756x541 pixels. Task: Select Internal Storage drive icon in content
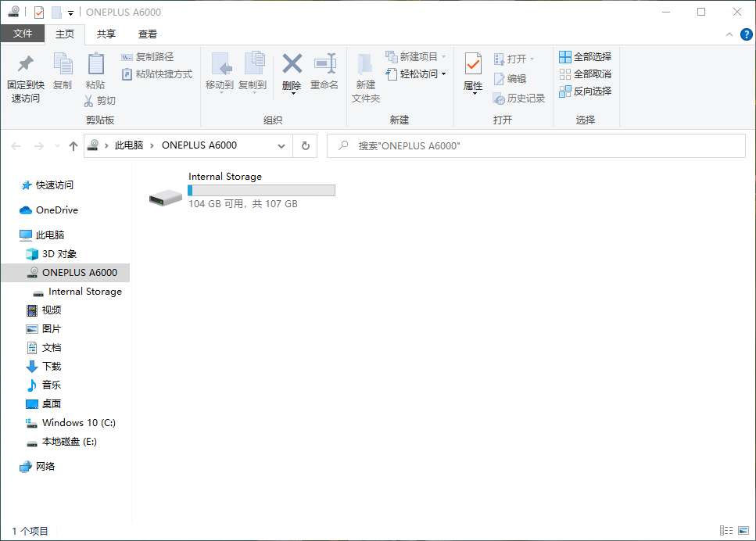[x=166, y=197]
